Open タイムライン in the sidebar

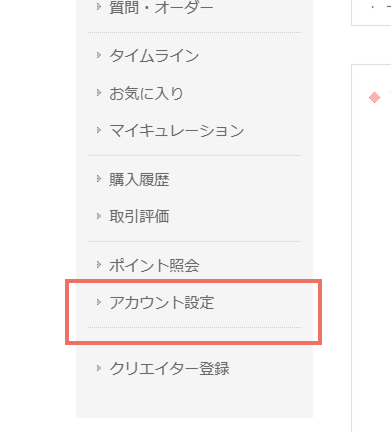tap(154, 56)
